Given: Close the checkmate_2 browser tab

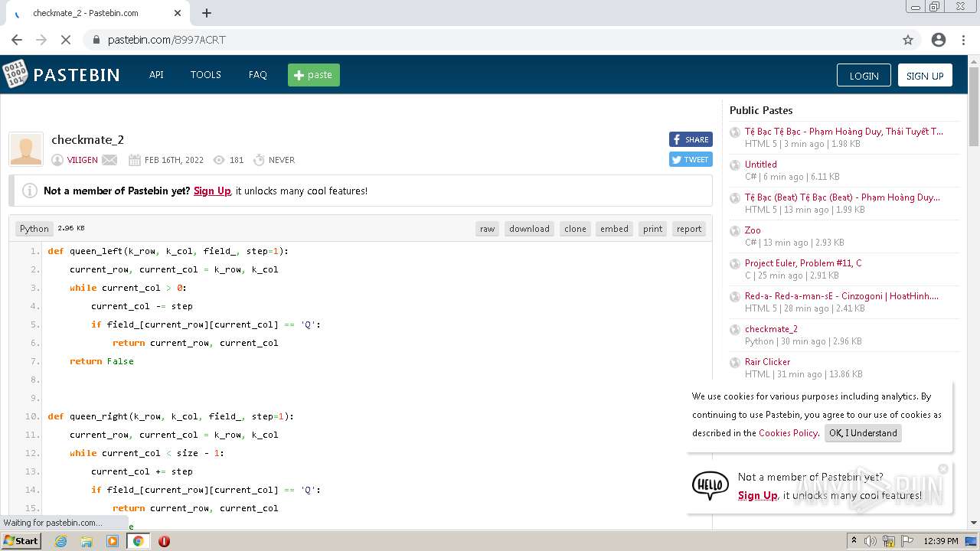Looking at the screenshot, I should pyautogui.click(x=178, y=13).
